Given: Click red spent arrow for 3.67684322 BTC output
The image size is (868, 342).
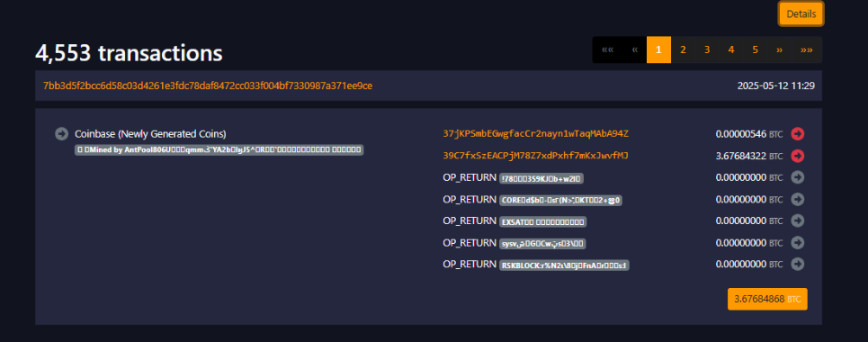Looking at the screenshot, I should 797,156.
